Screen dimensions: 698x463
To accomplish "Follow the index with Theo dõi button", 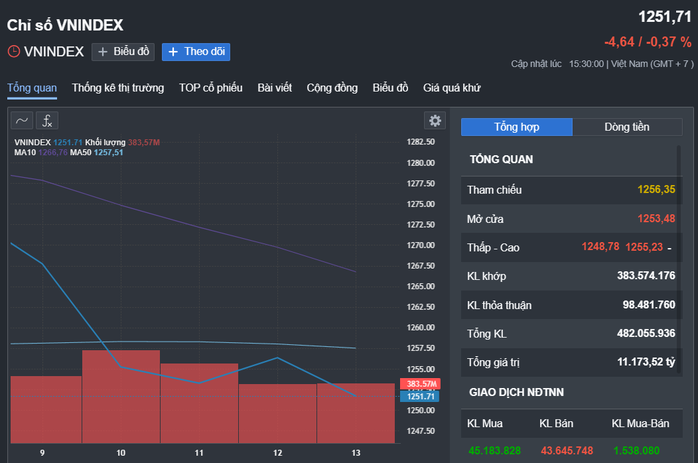I will (x=196, y=52).
